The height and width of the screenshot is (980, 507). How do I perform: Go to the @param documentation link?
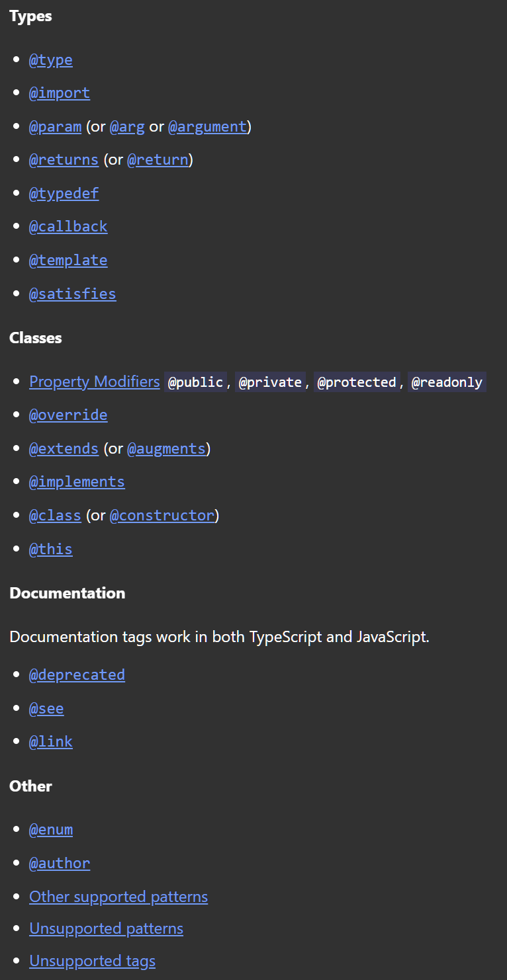56,126
